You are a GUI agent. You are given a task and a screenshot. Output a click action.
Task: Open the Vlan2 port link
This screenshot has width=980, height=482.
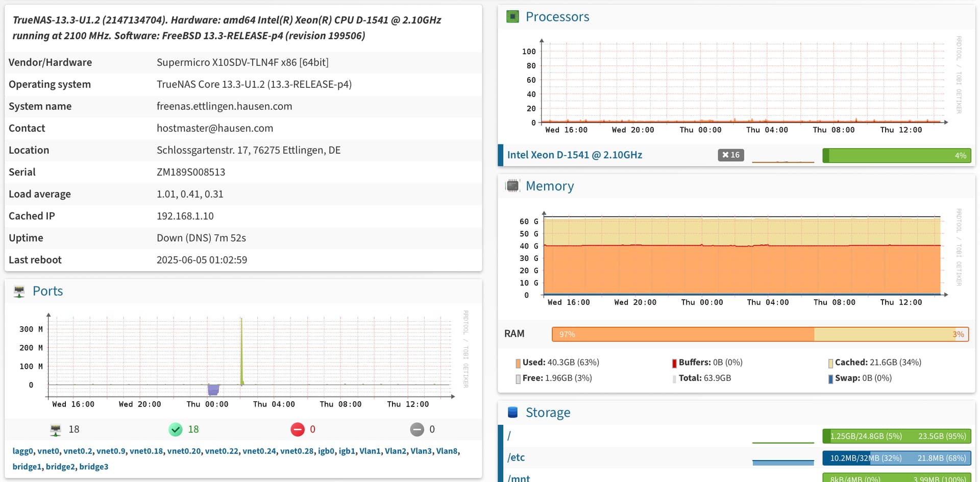396,451
